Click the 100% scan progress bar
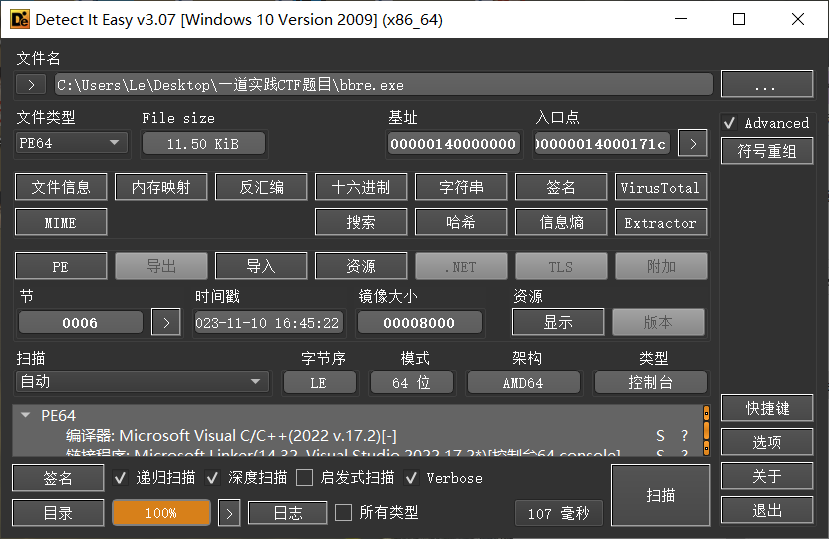Viewport: 829px width, 539px height. [x=161, y=513]
